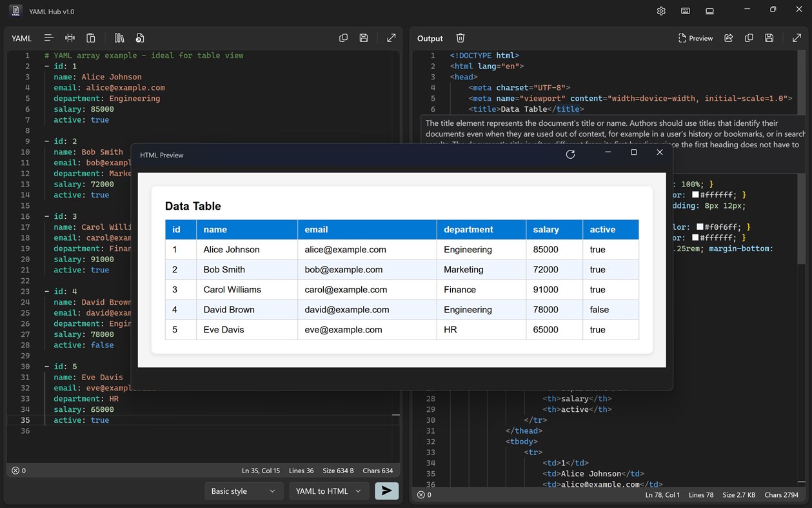Viewport: 812px width, 508px height.
Task: Click YAML comment line 'YAML array example'
Action: pos(144,56)
